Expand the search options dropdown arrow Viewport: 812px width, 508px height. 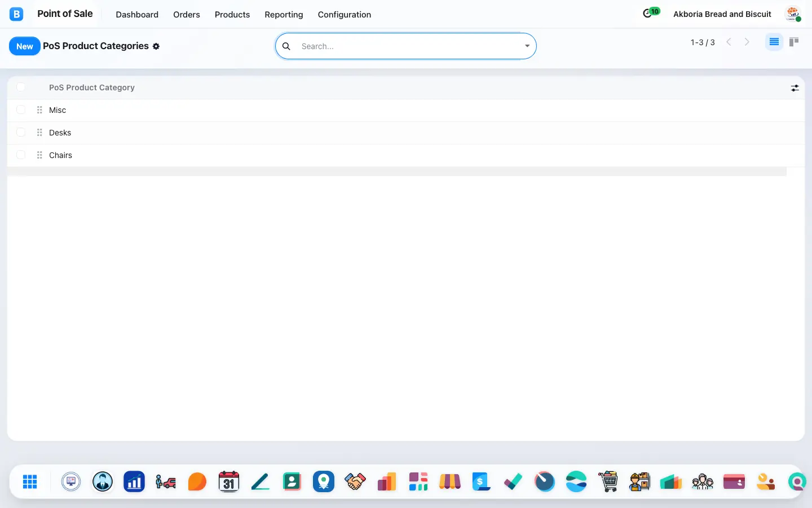(x=527, y=46)
